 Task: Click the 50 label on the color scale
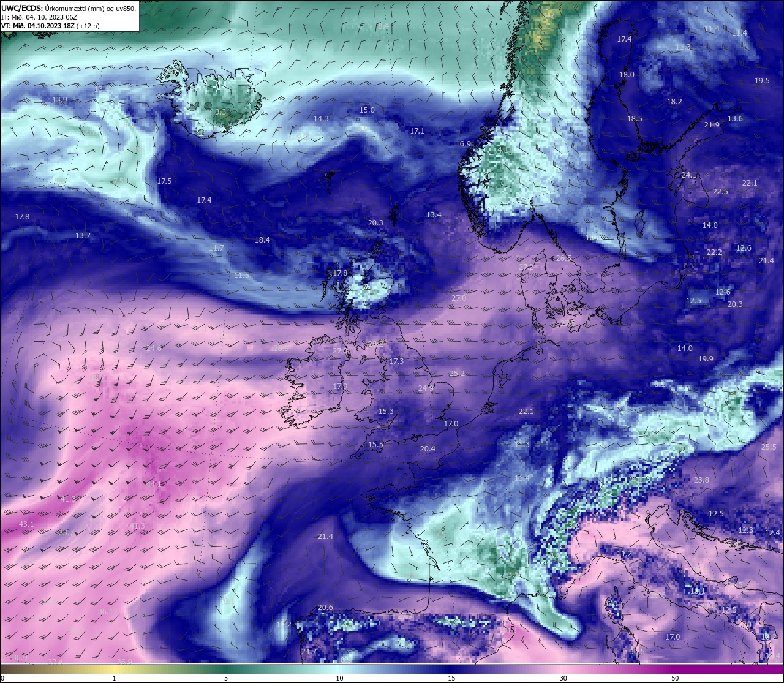[x=675, y=678]
